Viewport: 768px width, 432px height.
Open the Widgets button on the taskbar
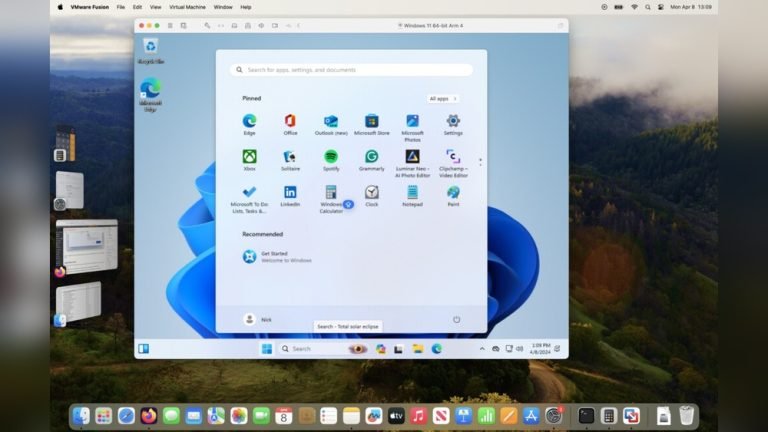[144, 349]
